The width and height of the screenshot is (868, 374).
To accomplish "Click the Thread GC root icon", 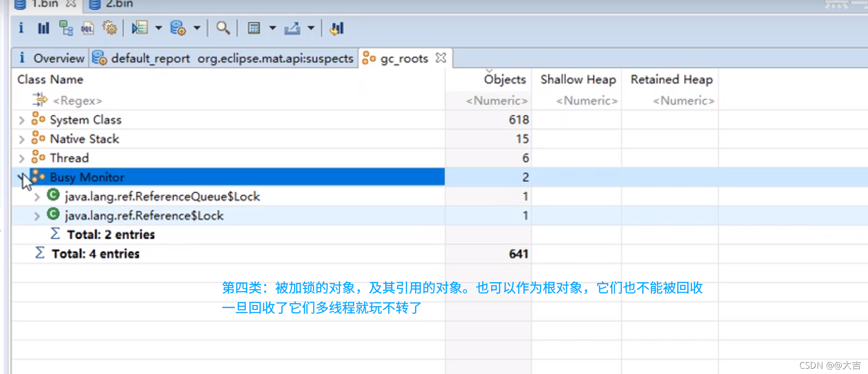I will [x=38, y=156].
